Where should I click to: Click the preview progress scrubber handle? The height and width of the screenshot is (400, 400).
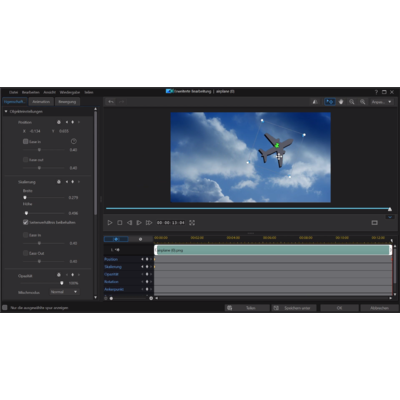tap(390, 209)
